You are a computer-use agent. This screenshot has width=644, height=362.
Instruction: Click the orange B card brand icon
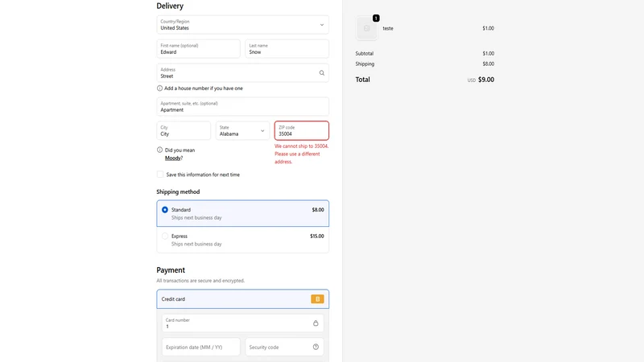pyautogui.click(x=317, y=299)
